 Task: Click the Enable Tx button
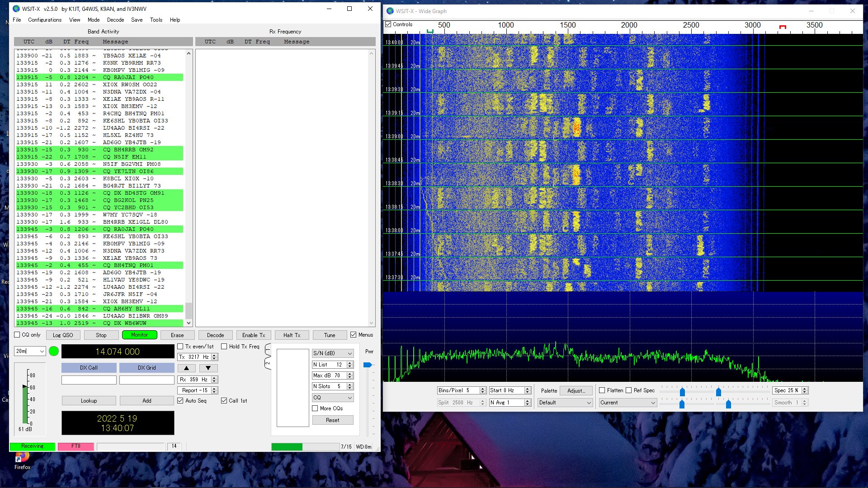(254, 335)
